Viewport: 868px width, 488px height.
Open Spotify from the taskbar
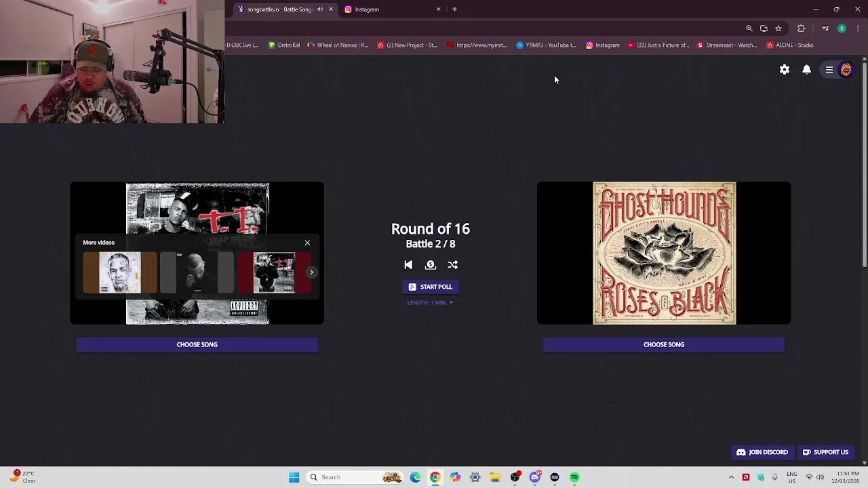coord(574,477)
